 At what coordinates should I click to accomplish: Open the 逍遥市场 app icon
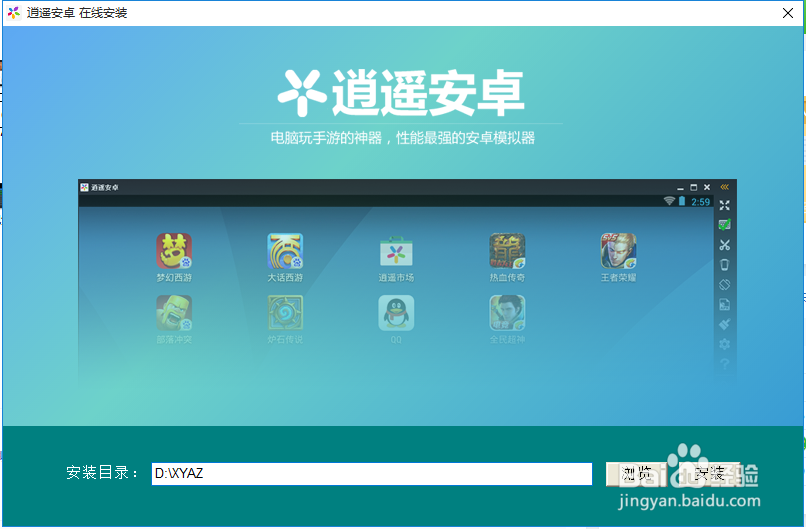(396, 252)
